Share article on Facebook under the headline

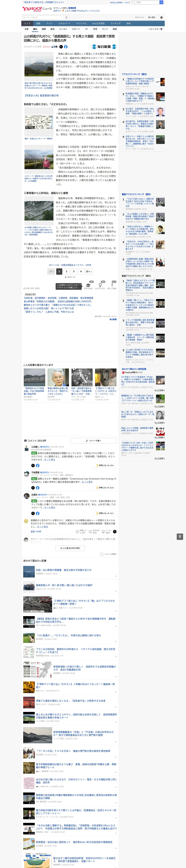(x=66, y=47)
